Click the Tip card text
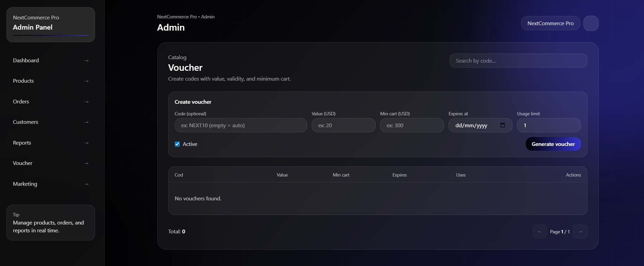This screenshot has height=266, width=644. point(48,227)
